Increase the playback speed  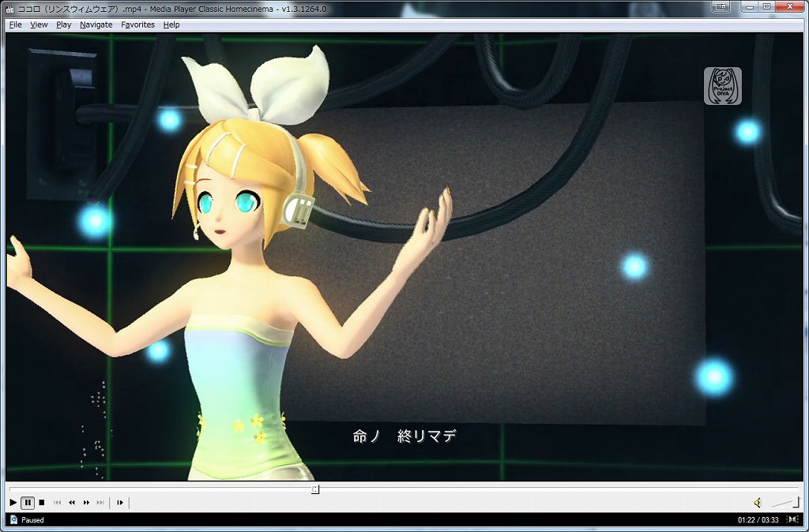tap(86, 502)
